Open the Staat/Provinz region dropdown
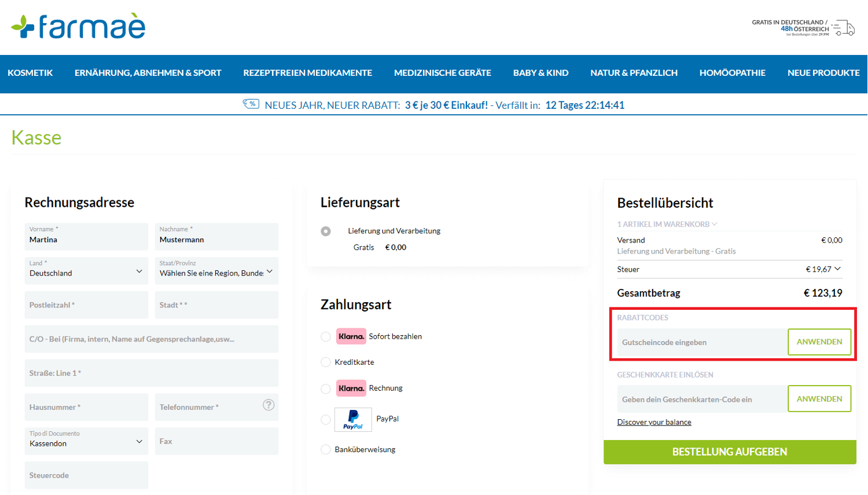The image size is (868, 495). 216,270
